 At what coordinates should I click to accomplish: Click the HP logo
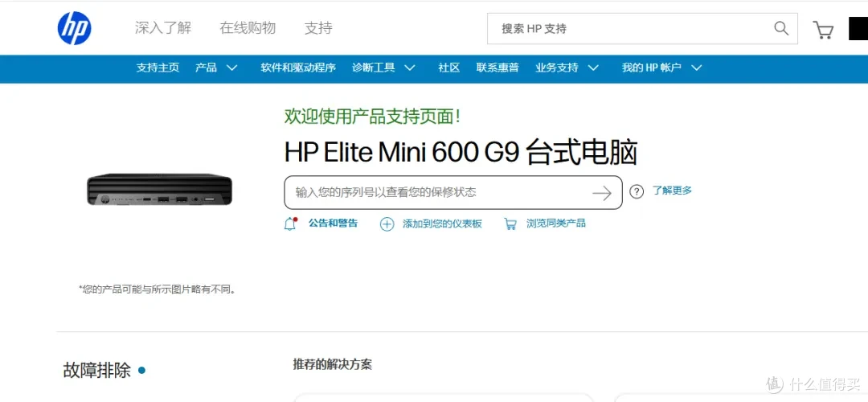coord(74,28)
